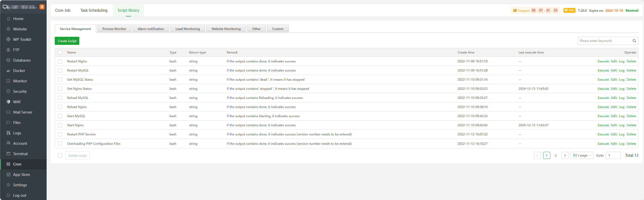Open the 10 / page dropdown
Image resolution: width=644 pixels, height=200 pixels.
582,155
